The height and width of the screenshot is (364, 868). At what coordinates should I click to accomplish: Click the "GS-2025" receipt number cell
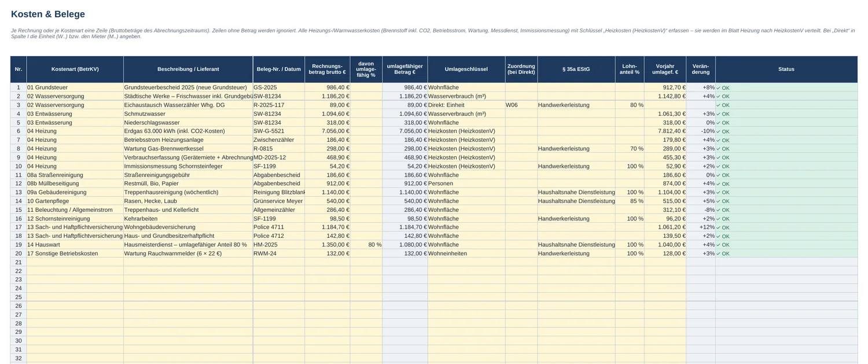tap(279, 87)
